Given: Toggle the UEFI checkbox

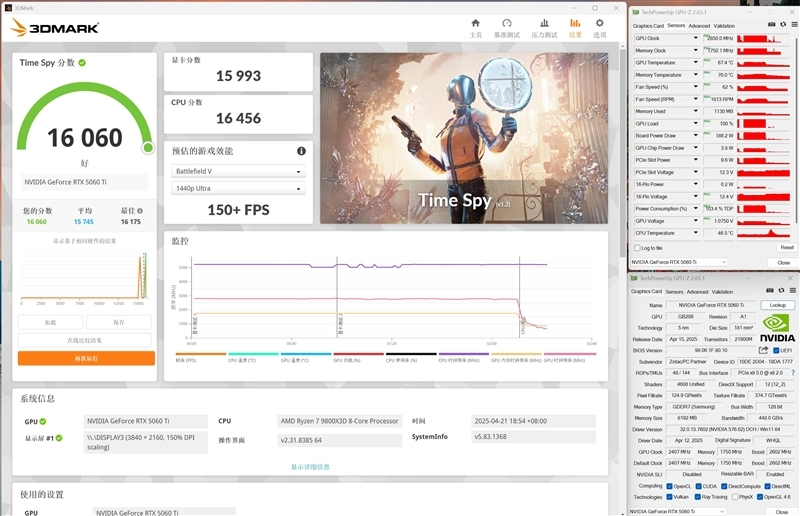Looking at the screenshot, I should pos(776,351).
